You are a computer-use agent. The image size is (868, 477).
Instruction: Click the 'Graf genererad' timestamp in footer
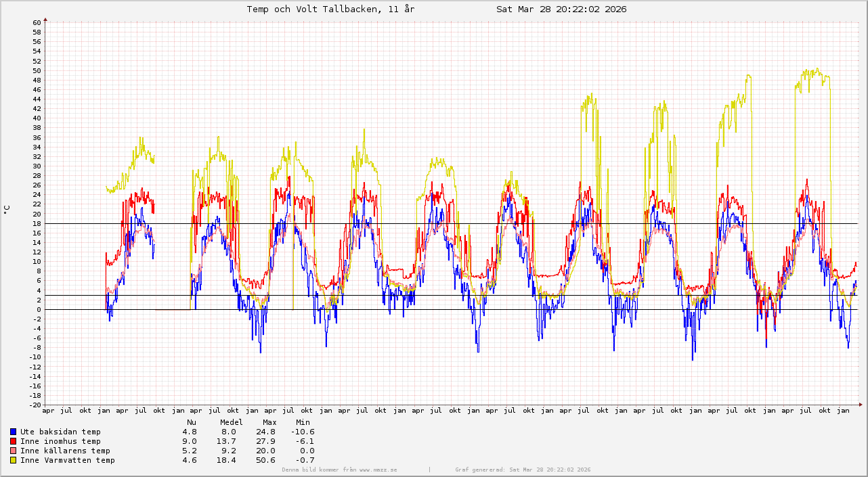coord(523,470)
